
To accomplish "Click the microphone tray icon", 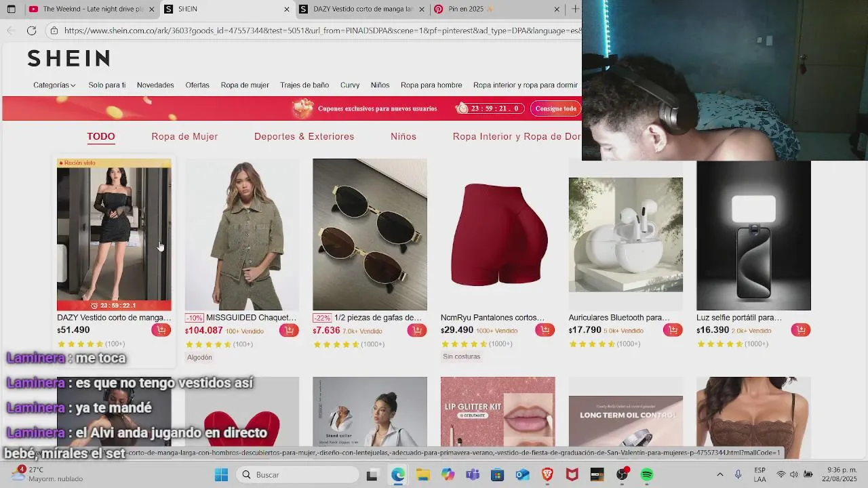I will click(738, 474).
